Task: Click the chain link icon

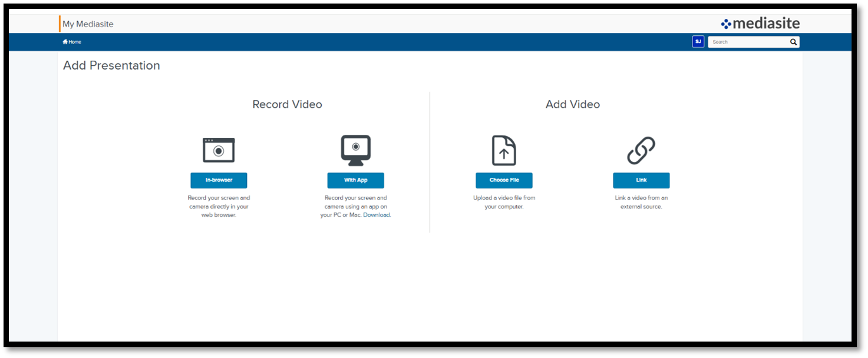Action: tap(641, 150)
